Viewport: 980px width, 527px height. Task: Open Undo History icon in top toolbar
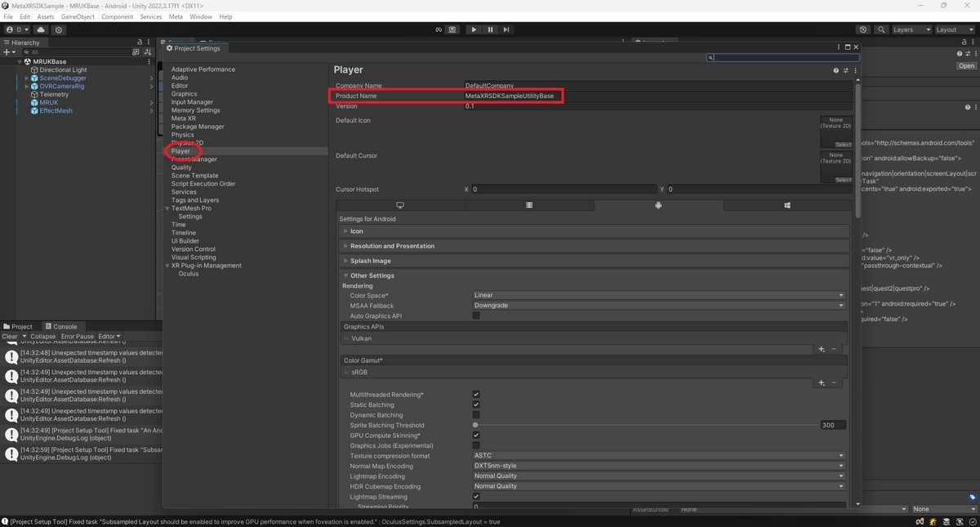tap(863, 29)
